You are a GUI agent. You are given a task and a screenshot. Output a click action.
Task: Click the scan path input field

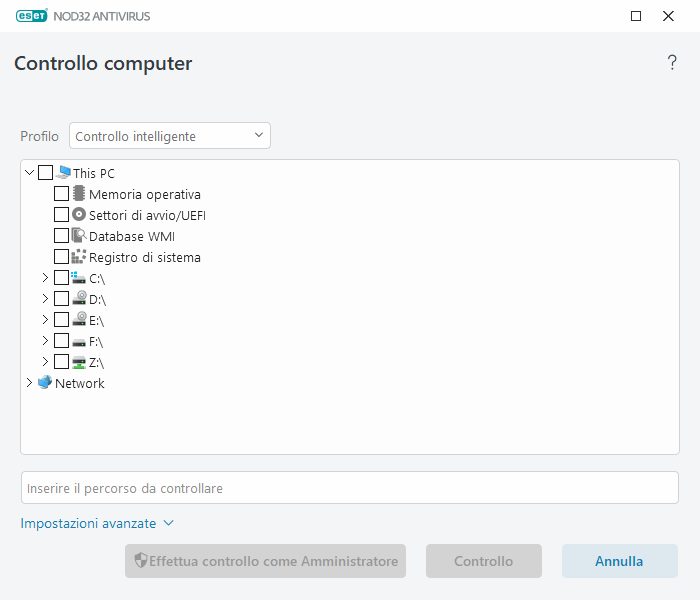click(350, 488)
